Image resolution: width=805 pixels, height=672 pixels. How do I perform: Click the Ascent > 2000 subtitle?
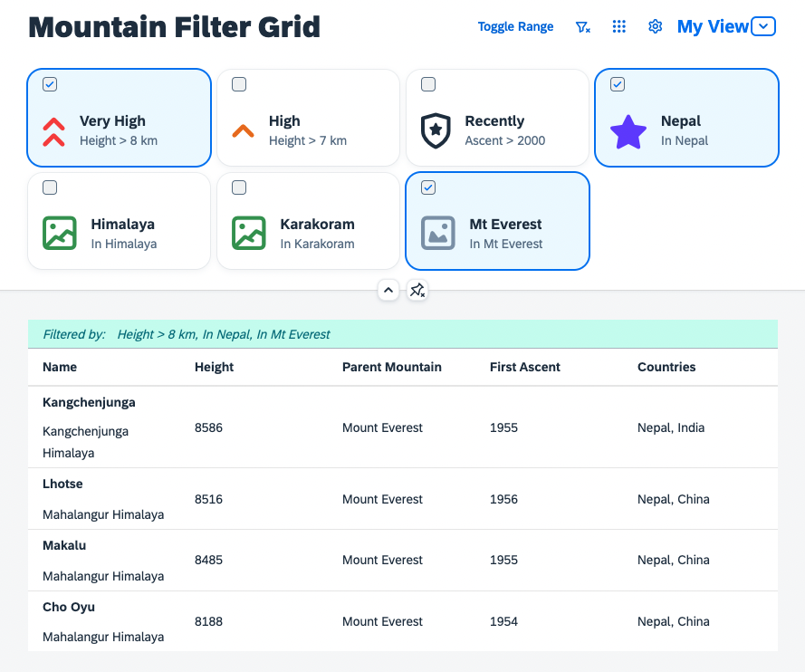(505, 140)
